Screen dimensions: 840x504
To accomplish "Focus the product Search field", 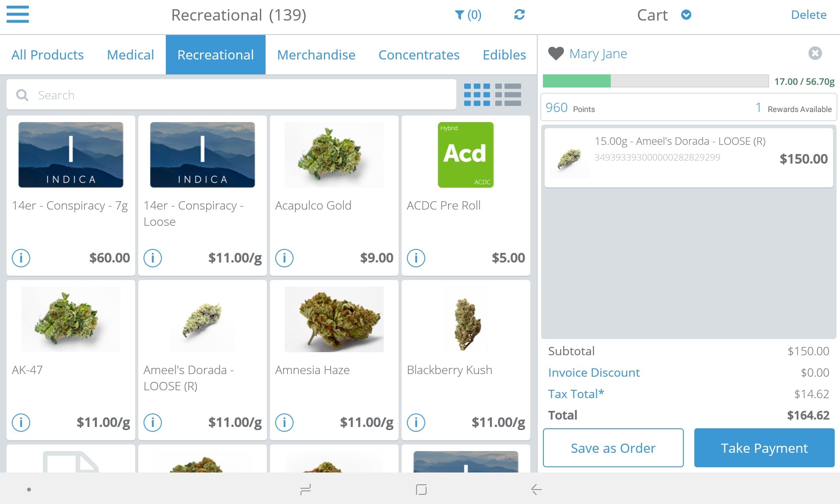I will point(231,95).
